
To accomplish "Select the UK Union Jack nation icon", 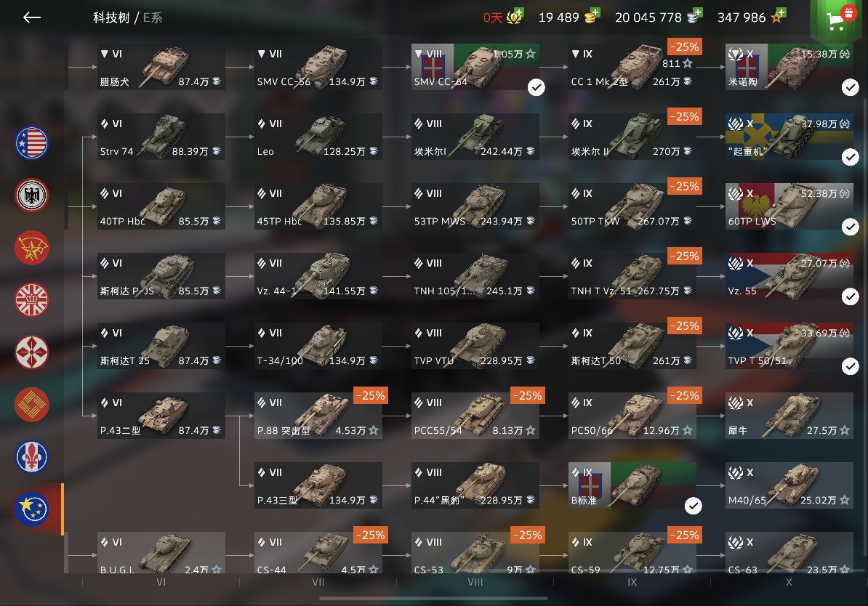I will (31, 300).
